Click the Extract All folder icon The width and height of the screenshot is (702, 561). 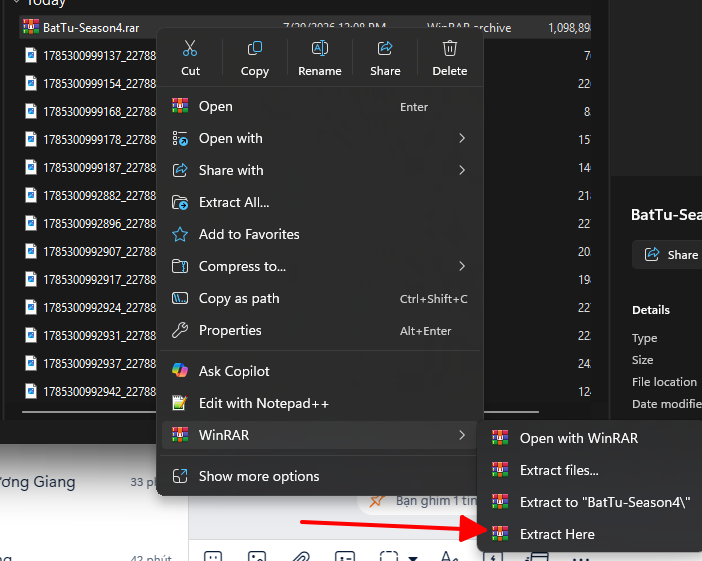pyautogui.click(x=180, y=202)
